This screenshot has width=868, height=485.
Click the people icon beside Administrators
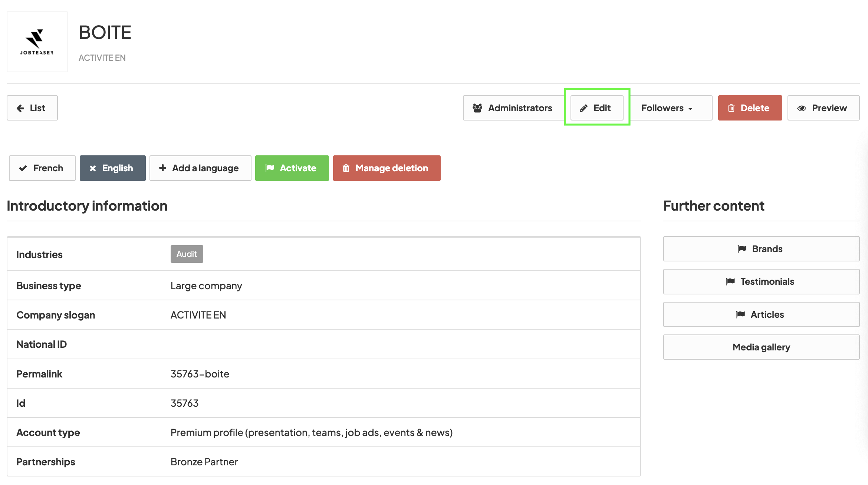pyautogui.click(x=477, y=108)
